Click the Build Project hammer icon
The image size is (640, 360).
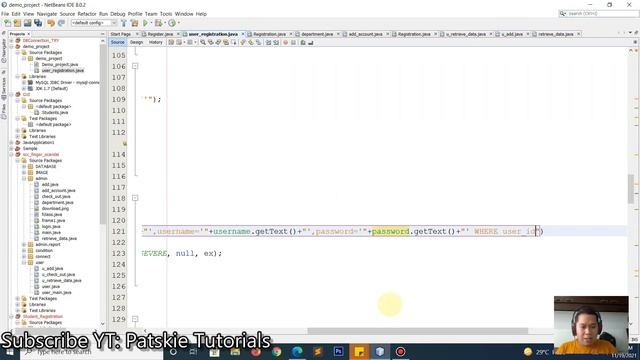pos(124,23)
